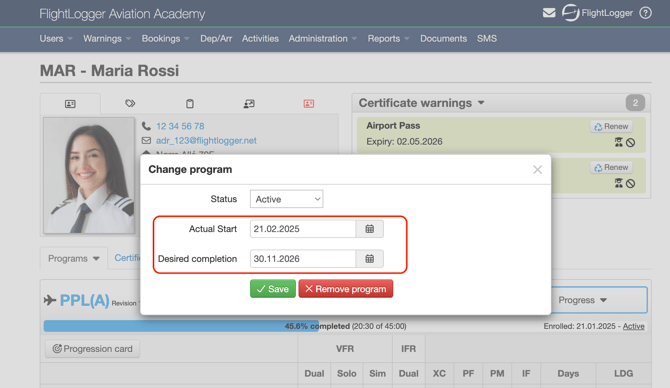Select the red contact card tab icon

tap(309, 103)
